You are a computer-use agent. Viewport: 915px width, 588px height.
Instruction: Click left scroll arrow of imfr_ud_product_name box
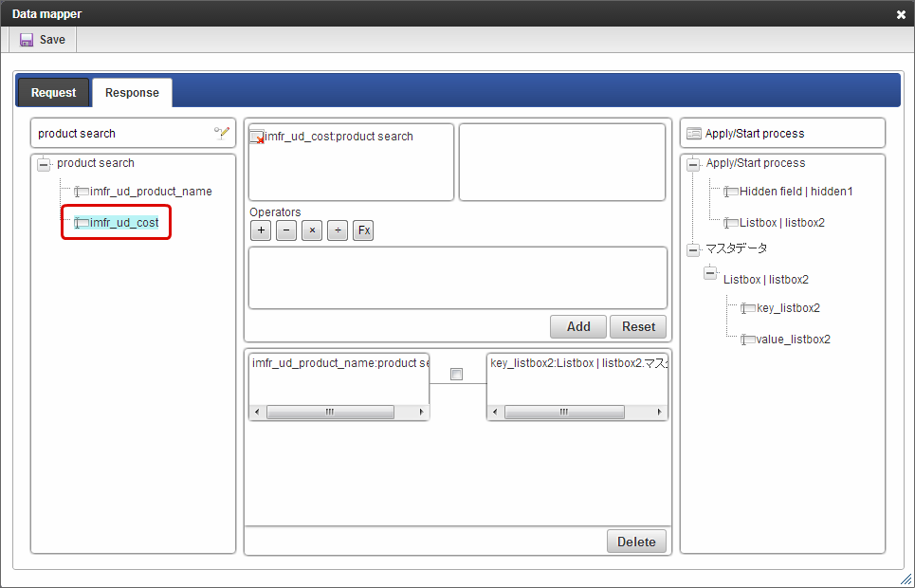pos(257,413)
